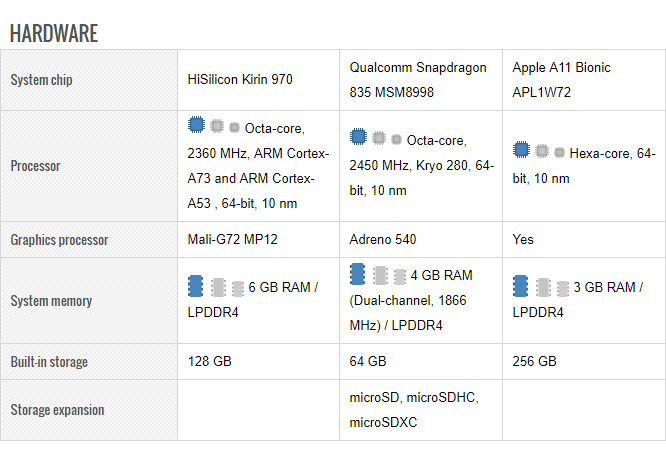Select the Processor row label
Image resolution: width=666 pixels, height=451 pixels.
(x=35, y=166)
